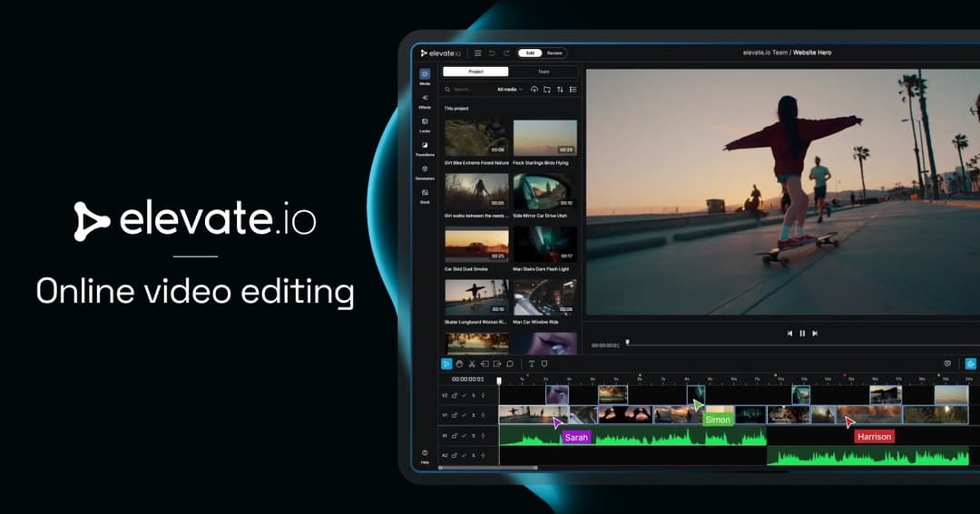Toggle lock on track V2
Screen dimensions: 980x514
tap(455, 395)
